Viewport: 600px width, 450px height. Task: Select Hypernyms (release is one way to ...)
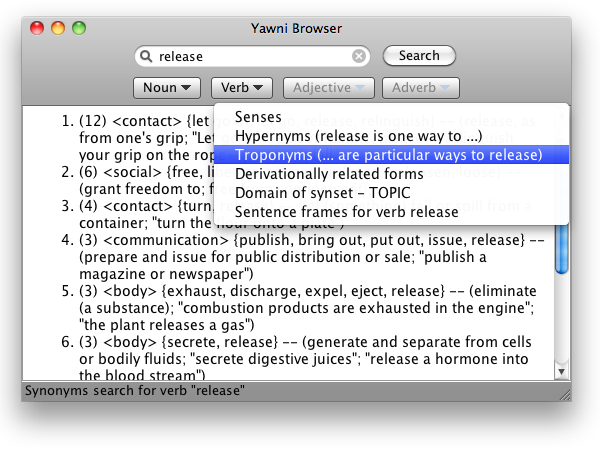pyautogui.click(x=391, y=136)
